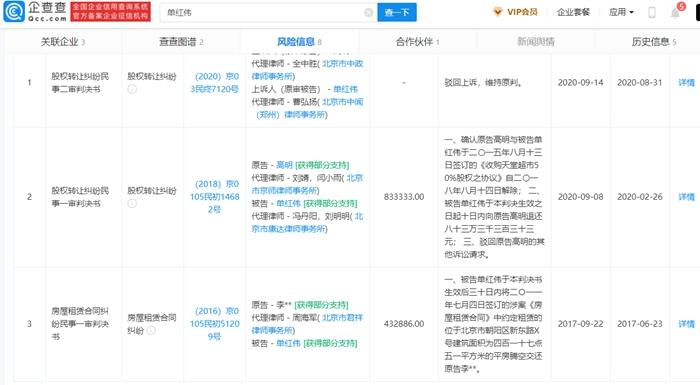Click the red official filing banner
The height and width of the screenshot is (385, 700).
pyautogui.click(x=110, y=12)
